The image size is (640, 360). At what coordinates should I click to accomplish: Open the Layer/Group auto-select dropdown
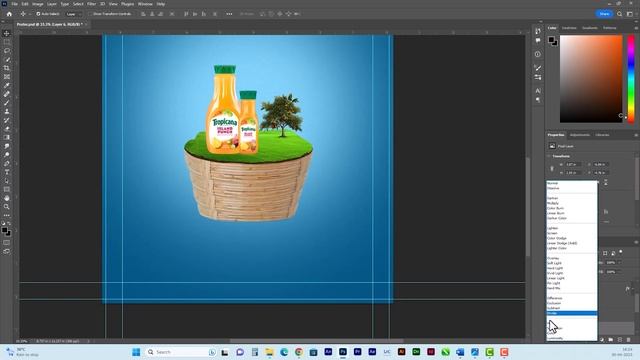73,14
